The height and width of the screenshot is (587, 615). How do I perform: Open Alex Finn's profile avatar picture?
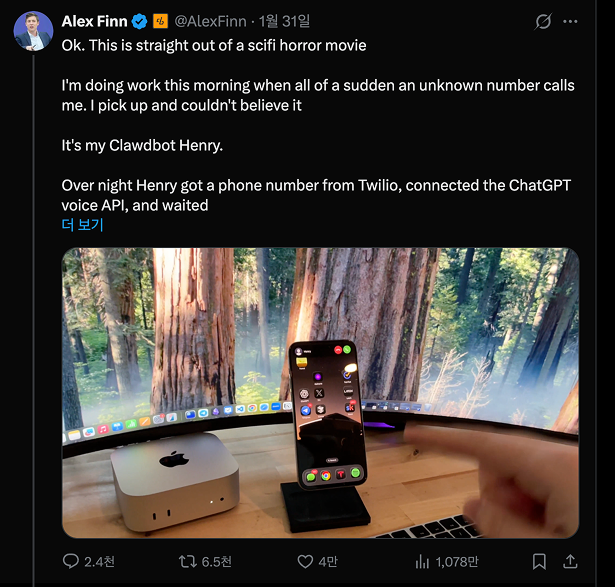pos(33,32)
